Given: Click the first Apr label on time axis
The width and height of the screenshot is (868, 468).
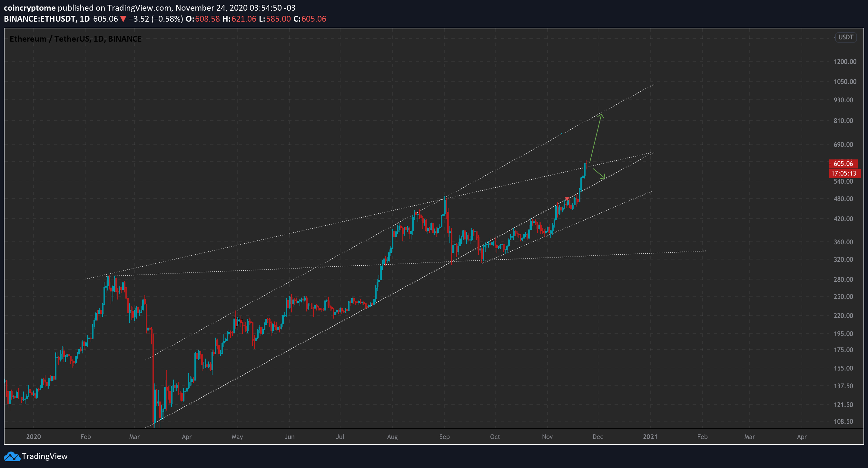Looking at the screenshot, I should [187, 437].
